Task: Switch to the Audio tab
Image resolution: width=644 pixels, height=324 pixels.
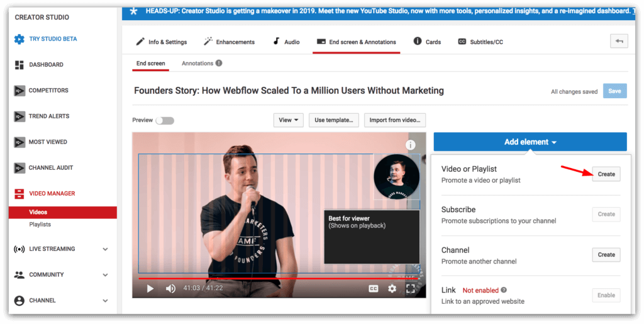Action: pyautogui.click(x=286, y=42)
